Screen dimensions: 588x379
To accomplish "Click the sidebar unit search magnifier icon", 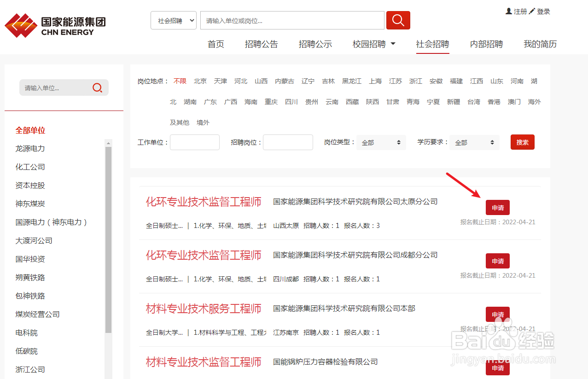I will [97, 87].
